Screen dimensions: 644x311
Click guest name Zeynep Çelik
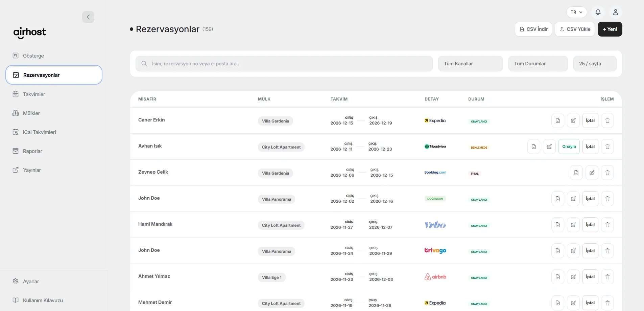(153, 172)
